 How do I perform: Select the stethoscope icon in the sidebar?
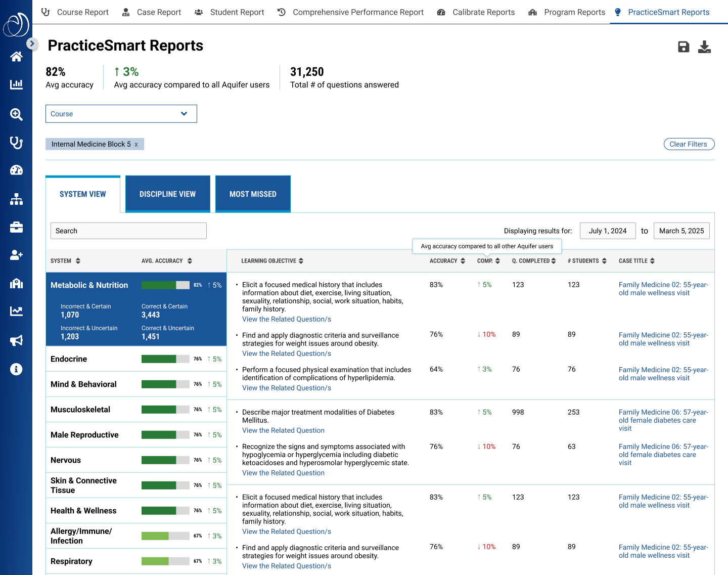point(16,143)
